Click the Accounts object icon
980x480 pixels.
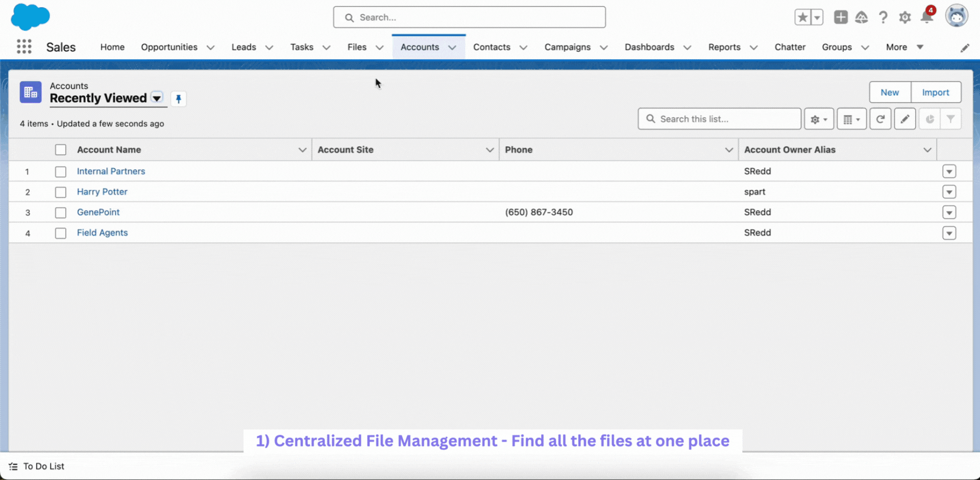(x=31, y=92)
